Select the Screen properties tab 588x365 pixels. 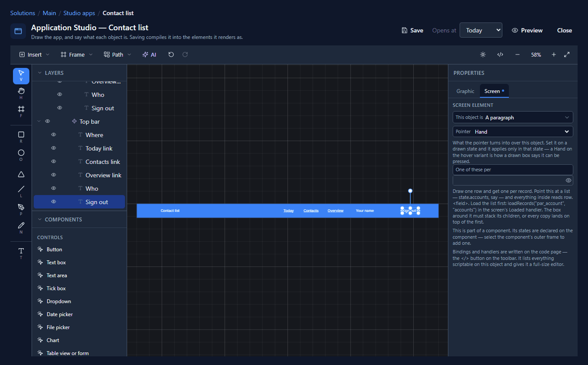pos(494,91)
